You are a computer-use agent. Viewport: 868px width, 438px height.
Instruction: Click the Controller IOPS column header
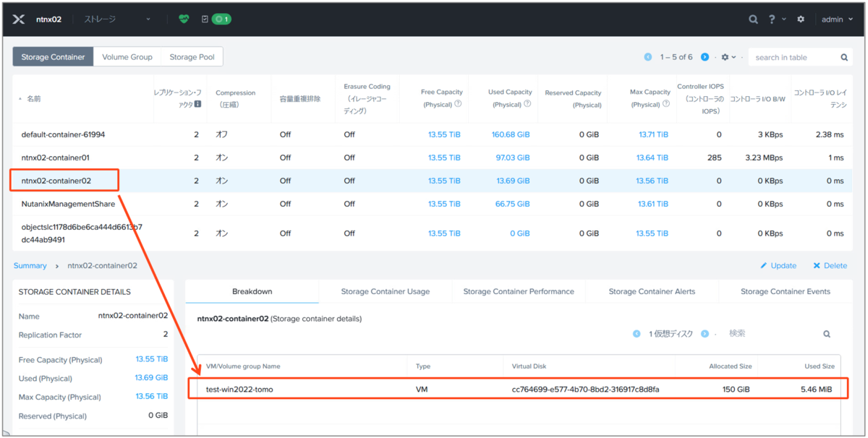pos(700,98)
